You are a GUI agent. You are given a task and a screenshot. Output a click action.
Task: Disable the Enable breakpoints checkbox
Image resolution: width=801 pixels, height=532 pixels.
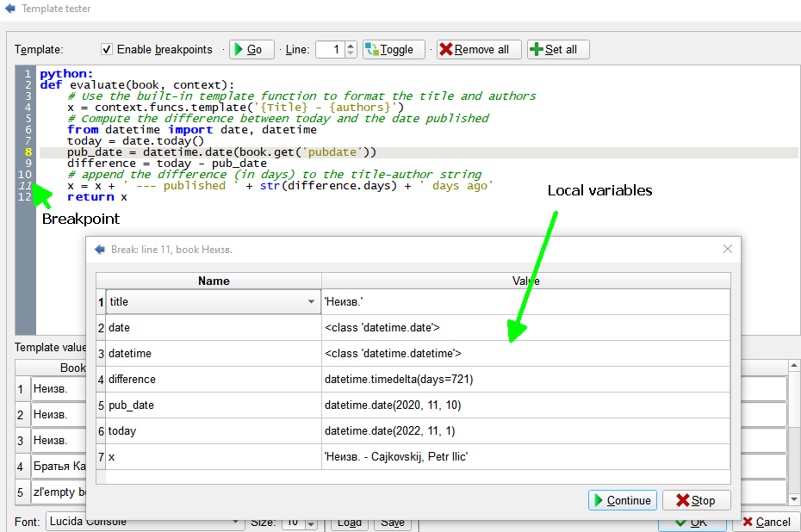(x=107, y=50)
